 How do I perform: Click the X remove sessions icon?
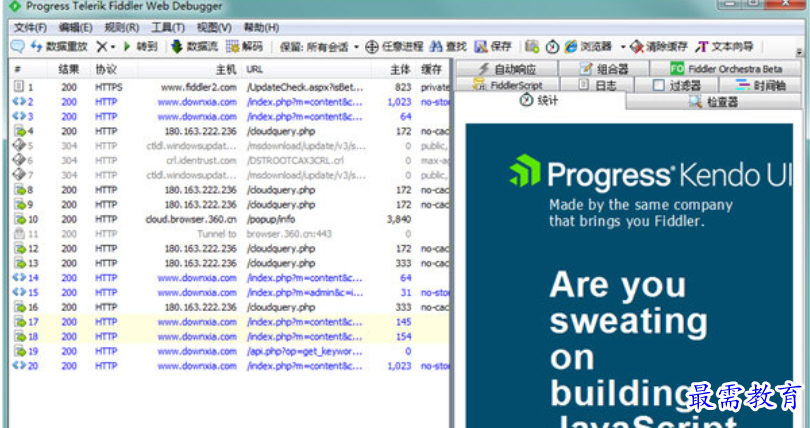click(102, 46)
